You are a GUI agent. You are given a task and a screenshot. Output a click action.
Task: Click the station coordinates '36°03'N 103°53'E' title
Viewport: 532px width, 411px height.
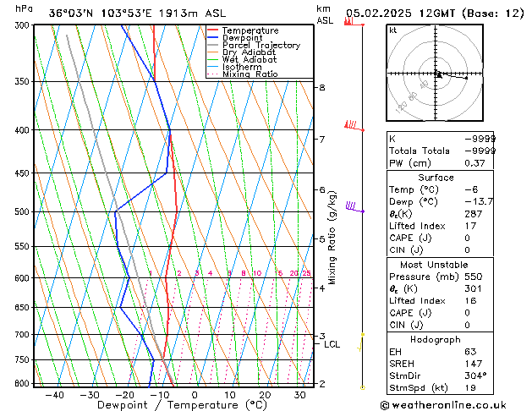point(101,14)
